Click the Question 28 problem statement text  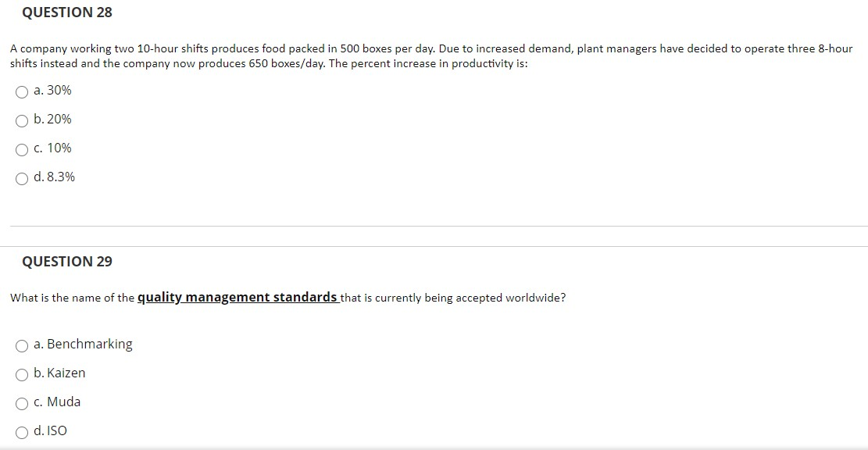(x=430, y=56)
